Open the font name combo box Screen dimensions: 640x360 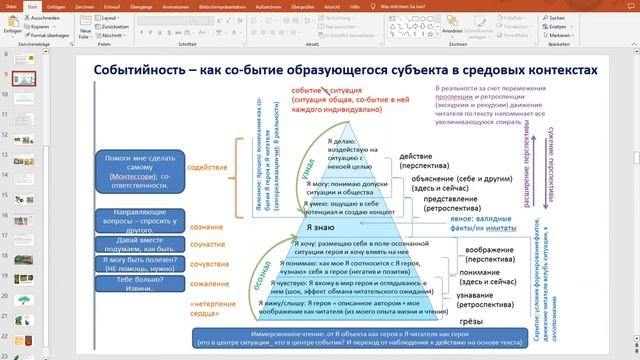164,20
